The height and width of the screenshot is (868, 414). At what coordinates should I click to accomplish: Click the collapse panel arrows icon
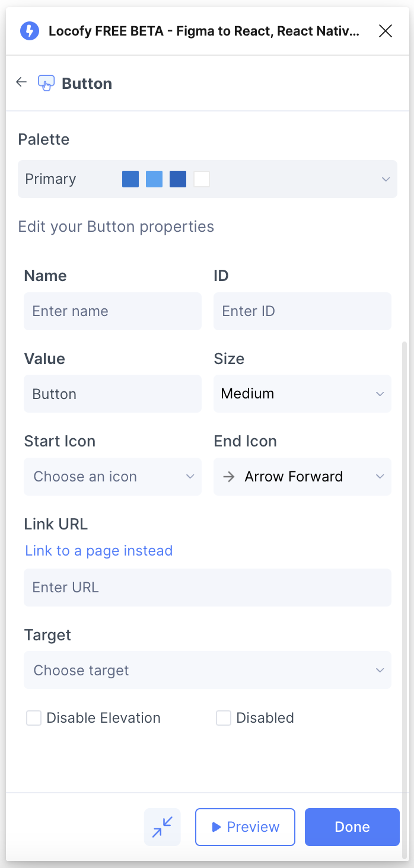[162, 826]
